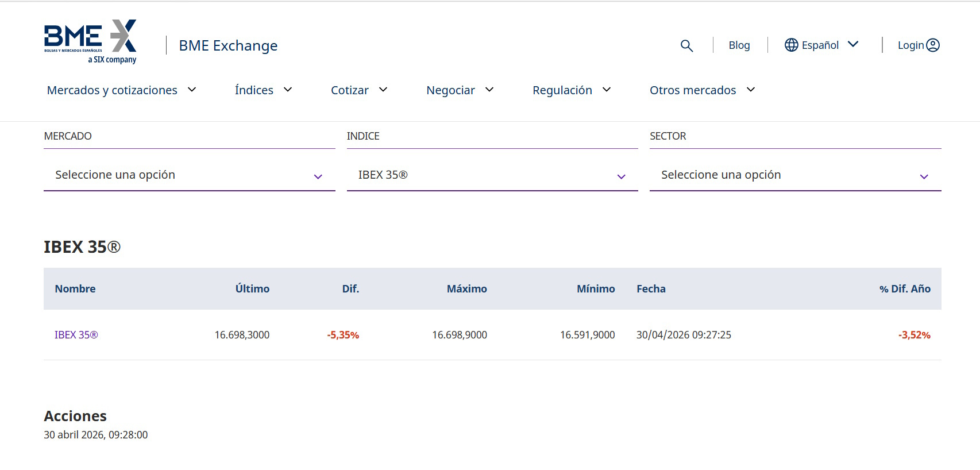Viewport: 980px width, 470px height.
Task: Open Mercados y cotizaciones menu
Action: pyautogui.click(x=121, y=90)
